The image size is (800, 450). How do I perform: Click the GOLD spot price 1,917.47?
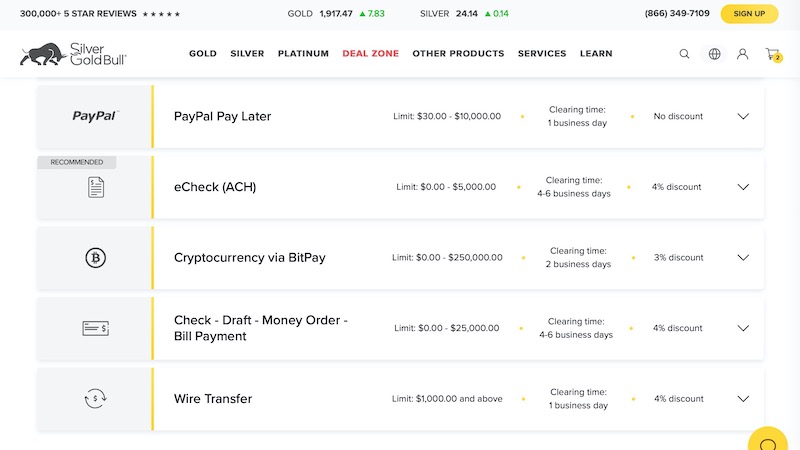(336, 14)
